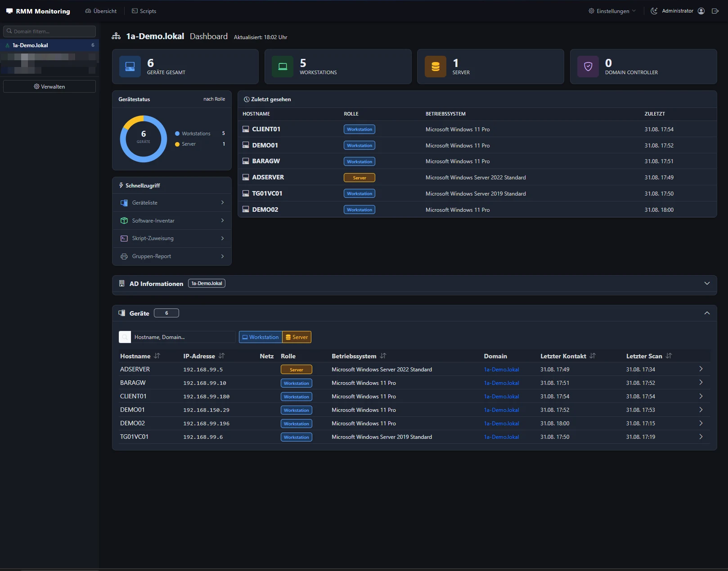Click the device status donut chart
The width and height of the screenshot is (728, 571).
pyautogui.click(x=144, y=139)
